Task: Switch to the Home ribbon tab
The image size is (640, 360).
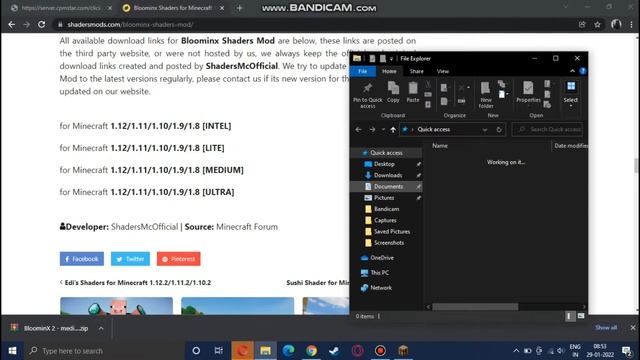Action: (389, 71)
